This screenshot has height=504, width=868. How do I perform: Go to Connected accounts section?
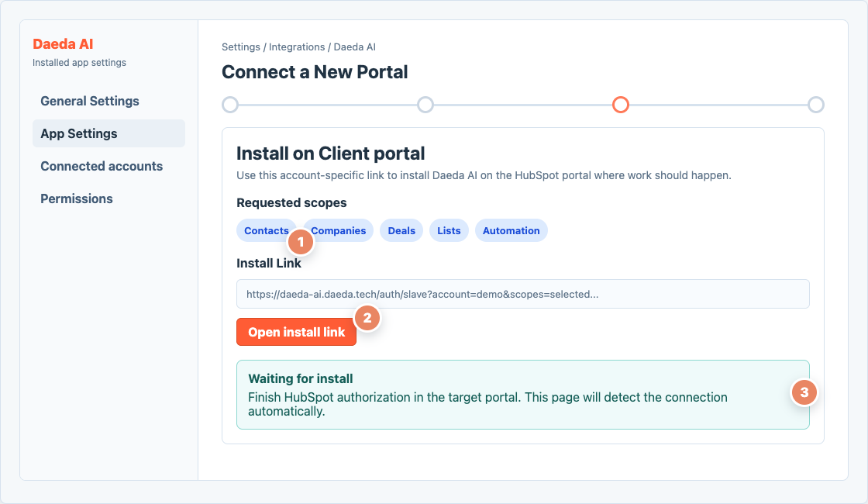[108, 166]
